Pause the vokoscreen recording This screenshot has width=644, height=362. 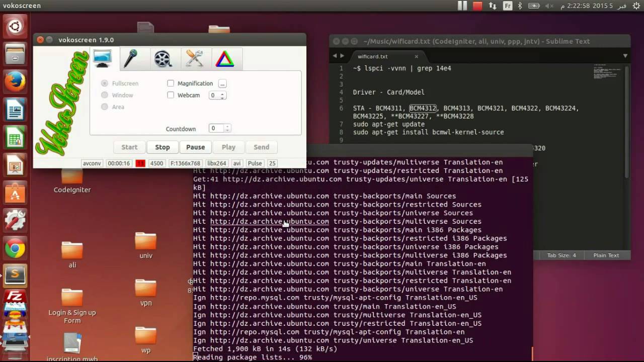(196, 147)
